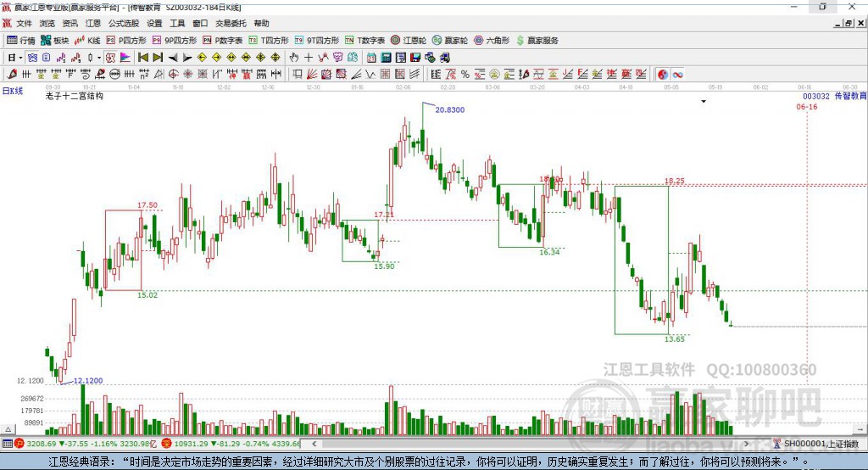Open the 浏览 menu
Viewport: 868px width, 470px height.
tap(47, 23)
